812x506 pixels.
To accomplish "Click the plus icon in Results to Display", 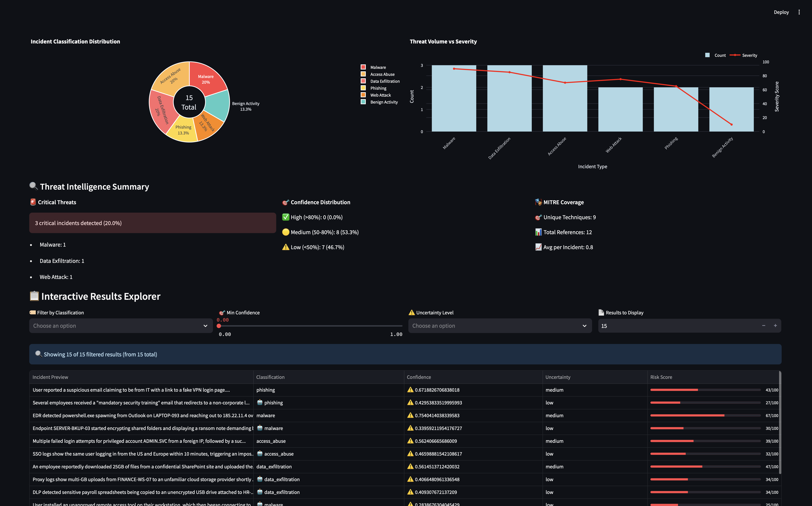I will coord(775,326).
